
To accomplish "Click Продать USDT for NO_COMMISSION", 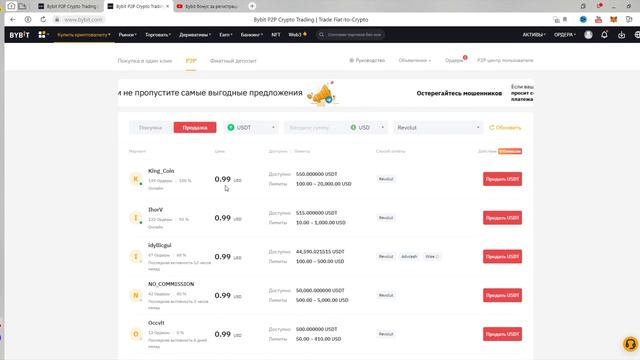I will [502, 295].
